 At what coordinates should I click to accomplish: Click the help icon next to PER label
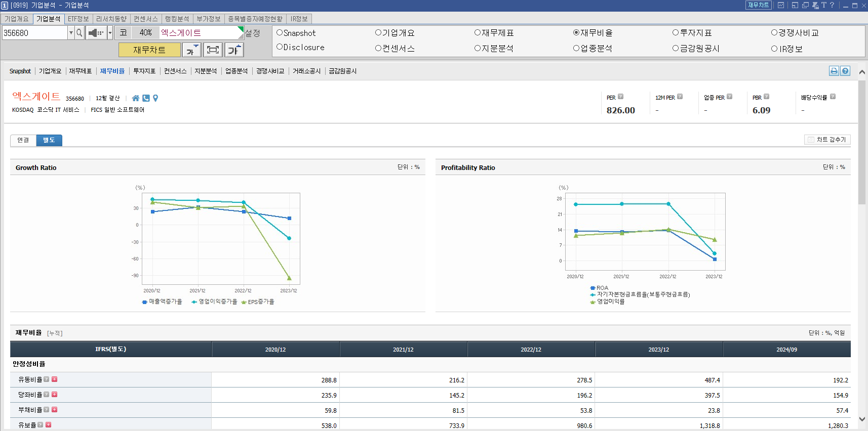coord(620,97)
